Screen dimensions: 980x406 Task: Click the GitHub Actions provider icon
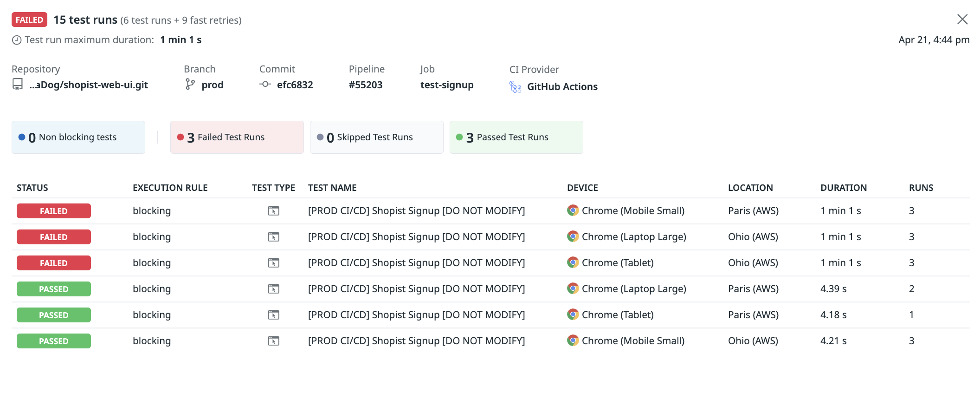click(x=515, y=87)
